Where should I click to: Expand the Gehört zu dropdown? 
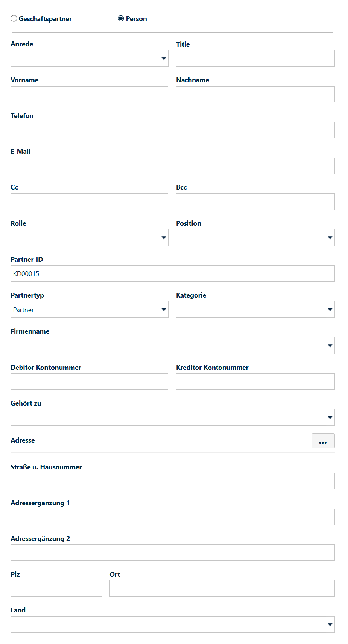click(173, 418)
